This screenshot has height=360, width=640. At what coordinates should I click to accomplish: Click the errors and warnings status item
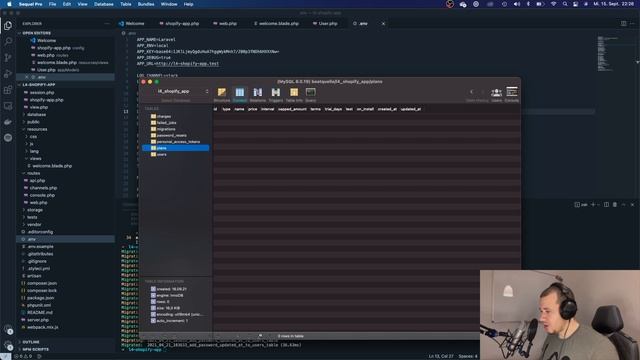[x=23, y=356]
